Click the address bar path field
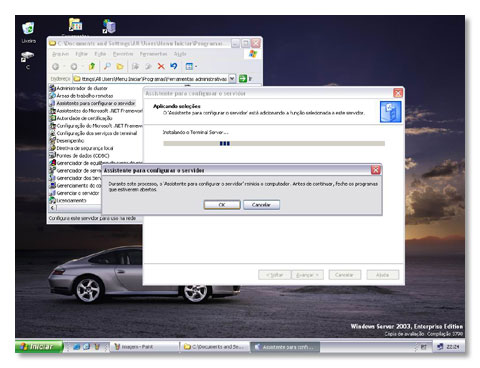This screenshot has width=480, height=368. click(151, 79)
